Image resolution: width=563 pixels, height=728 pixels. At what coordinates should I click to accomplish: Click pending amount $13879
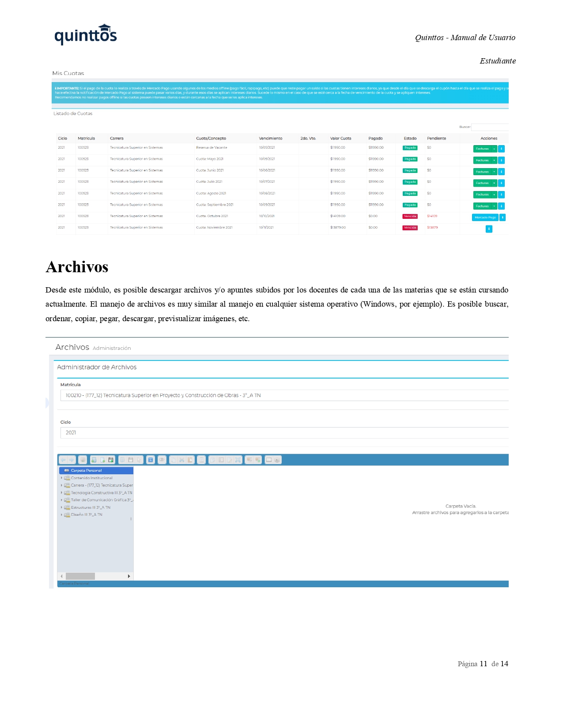(x=432, y=228)
